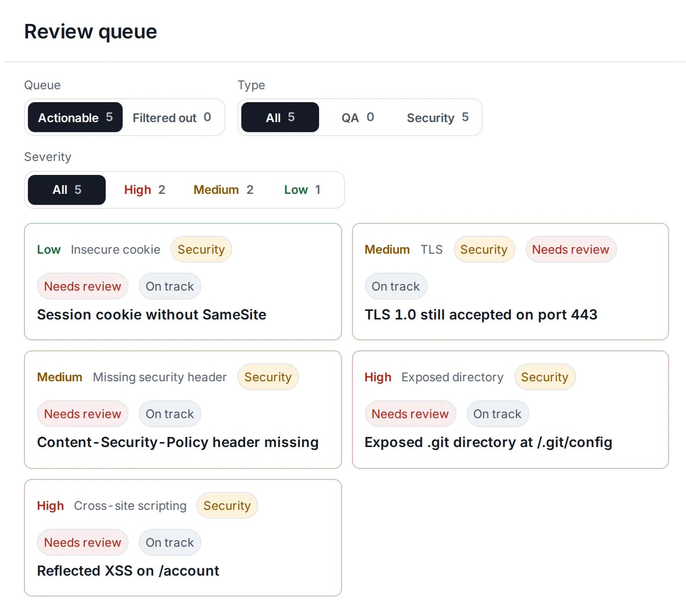
Task: Click On track badge on Exposed directory card
Action: (x=498, y=414)
